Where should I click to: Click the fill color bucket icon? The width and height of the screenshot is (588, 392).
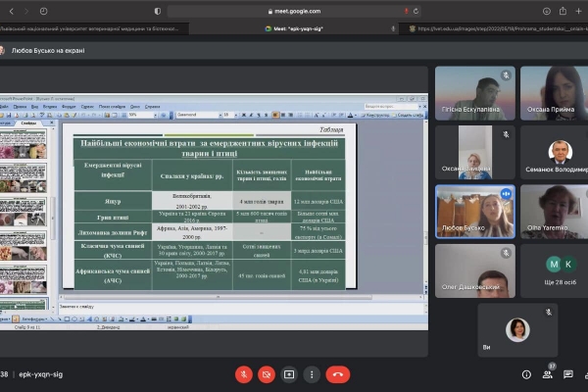pyautogui.click(x=121, y=319)
